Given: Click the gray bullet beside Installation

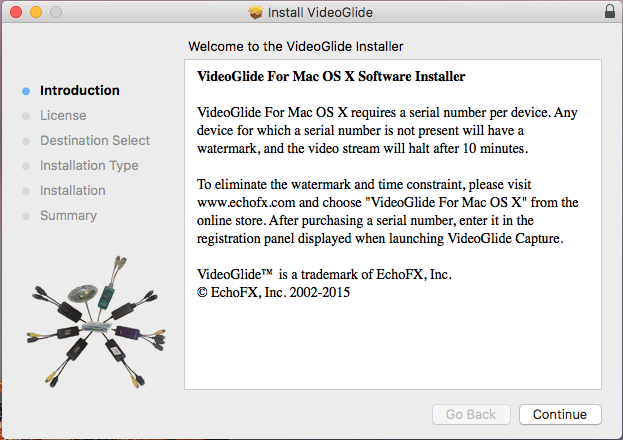Looking at the screenshot, I should click(x=26, y=191).
